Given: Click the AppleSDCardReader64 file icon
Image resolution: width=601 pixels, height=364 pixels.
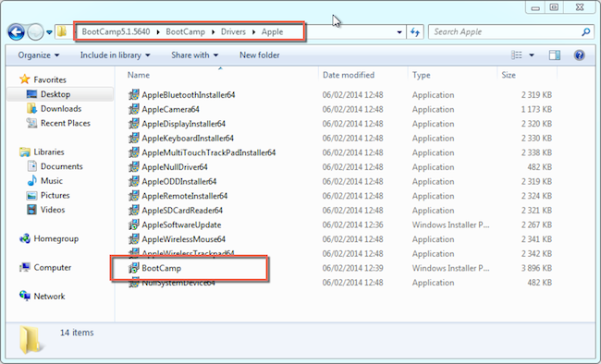Looking at the screenshot, I should tap(133, 211).
